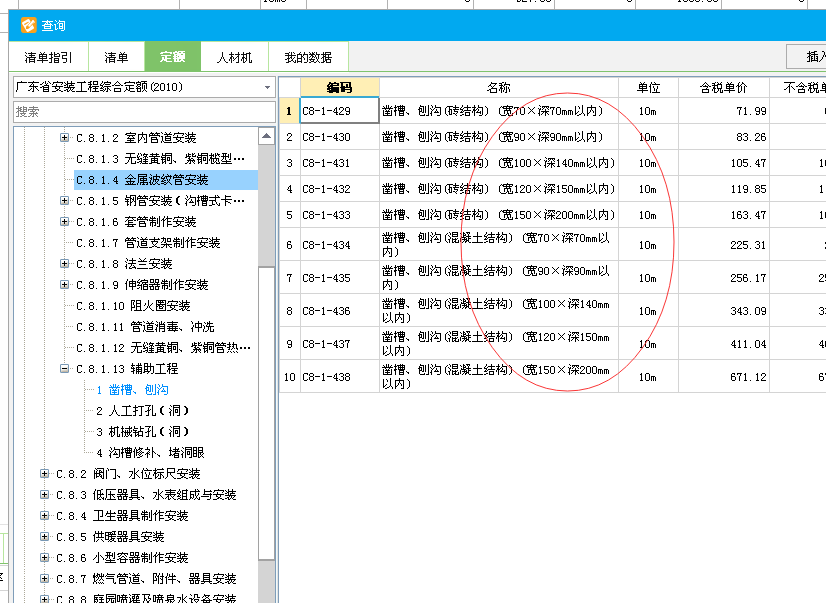
Task: Click the 含税单价 column header
Action: [x=723, y=87]
